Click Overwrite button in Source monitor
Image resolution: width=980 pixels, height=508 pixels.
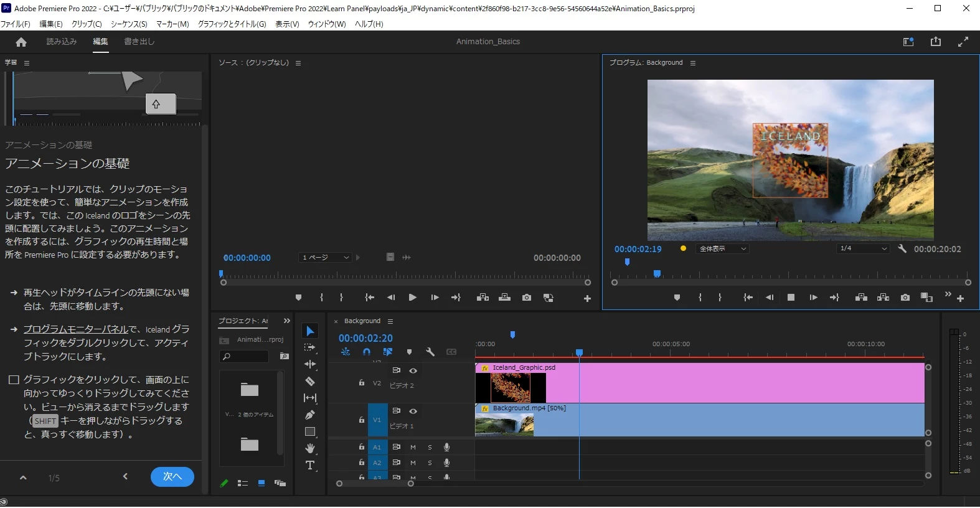pos(504,298)
